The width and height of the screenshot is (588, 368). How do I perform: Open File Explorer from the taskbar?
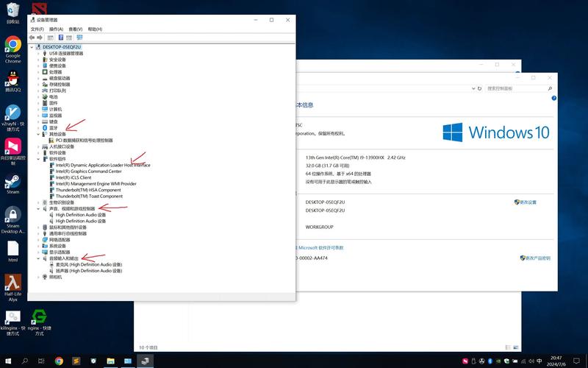[x=110, y=361]
